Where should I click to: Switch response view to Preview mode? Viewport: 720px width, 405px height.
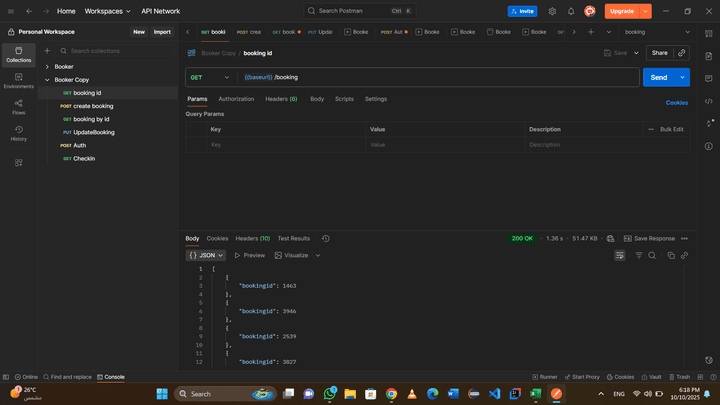click(250, 255)
